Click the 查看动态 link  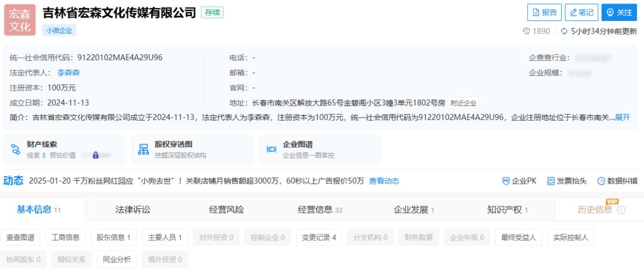point(384,181)
